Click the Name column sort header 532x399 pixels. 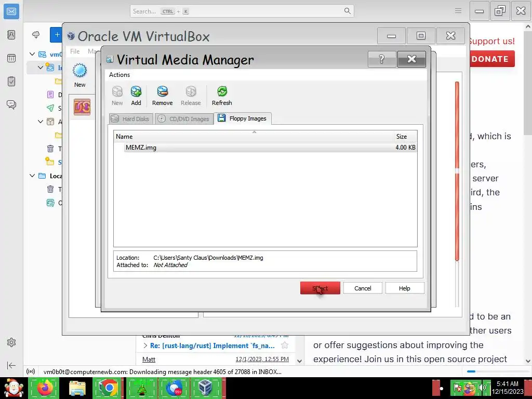(x=254, y=137)
